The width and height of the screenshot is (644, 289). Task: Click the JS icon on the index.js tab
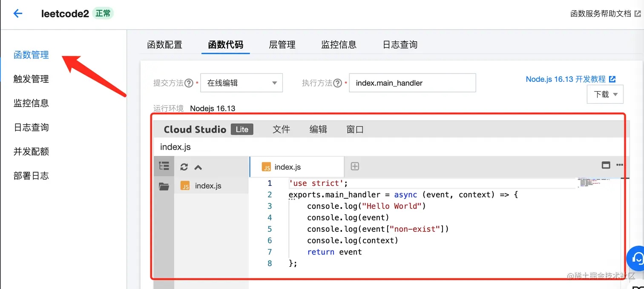[x=267, y=167]
